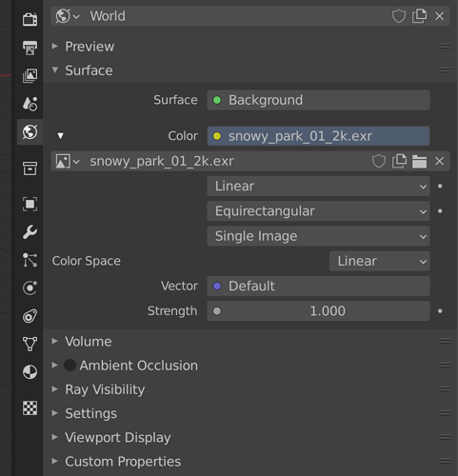Toggle Ambient Occlusion checkbox
The height and width of the screenshot is (476, 458).
[70, 366]
